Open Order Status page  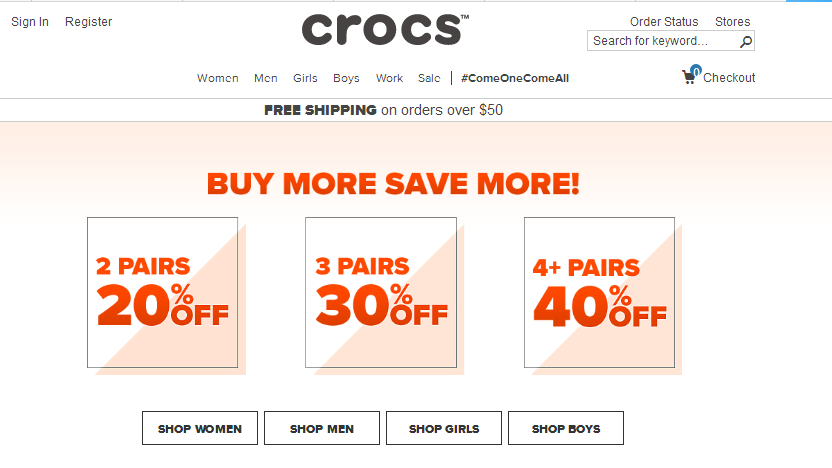click(x=664, y=22)
